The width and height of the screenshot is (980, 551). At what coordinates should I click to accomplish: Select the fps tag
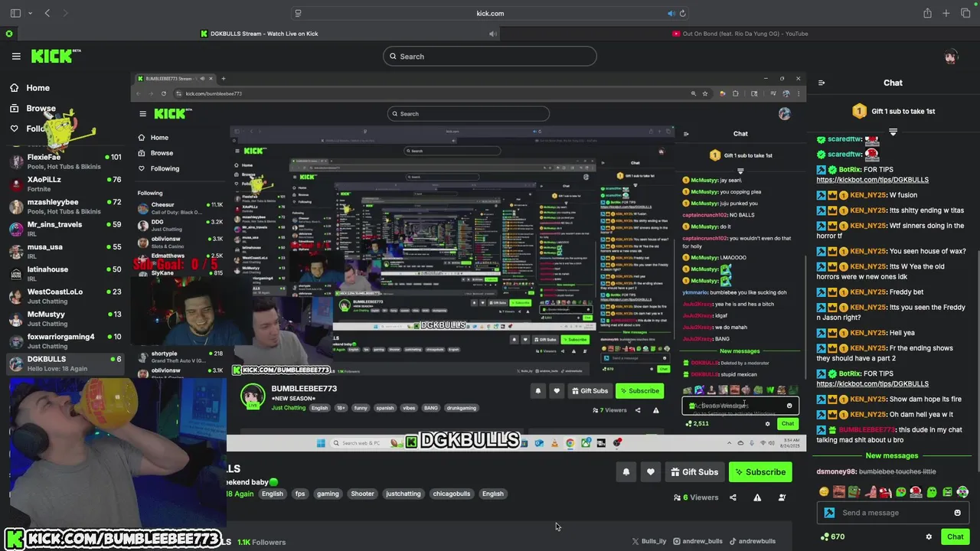300,494
